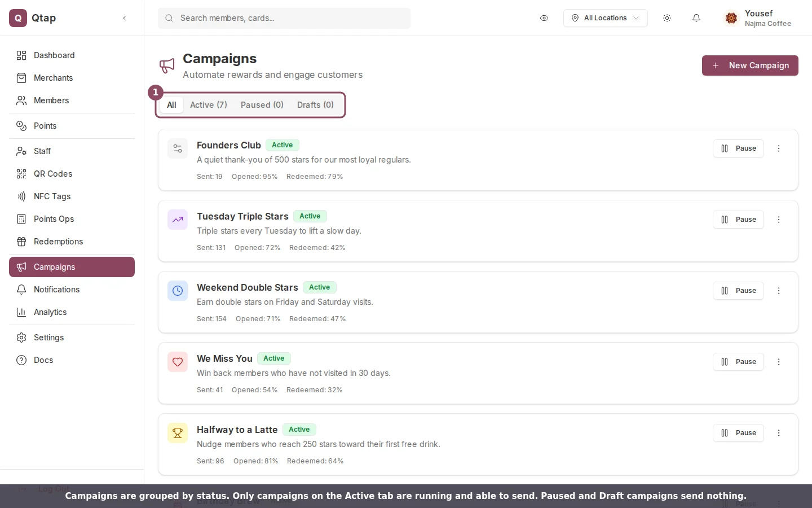The height and width of the screenshot is (508, 812).
Task: Toggle light/dark theme sun icon
Action: pos(667,18)
